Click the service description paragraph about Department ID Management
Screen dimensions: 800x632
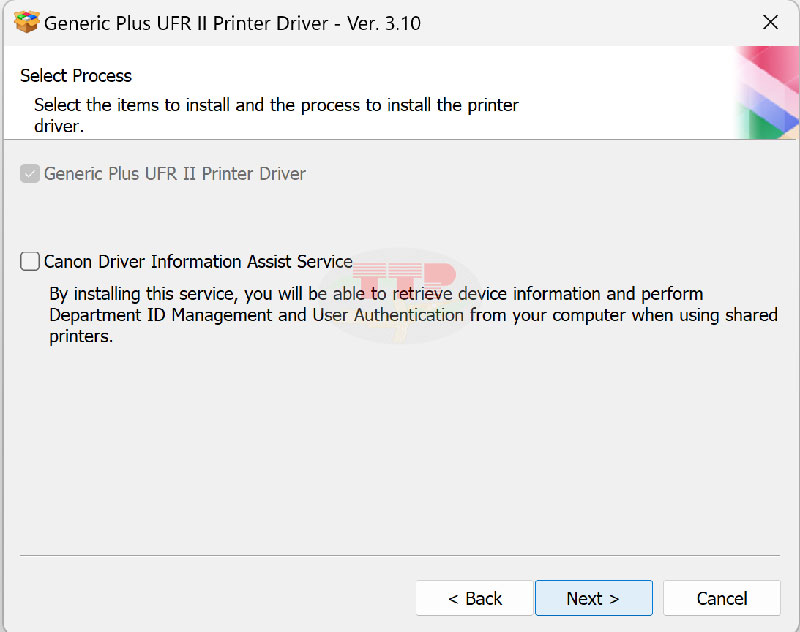pos(400,315)
